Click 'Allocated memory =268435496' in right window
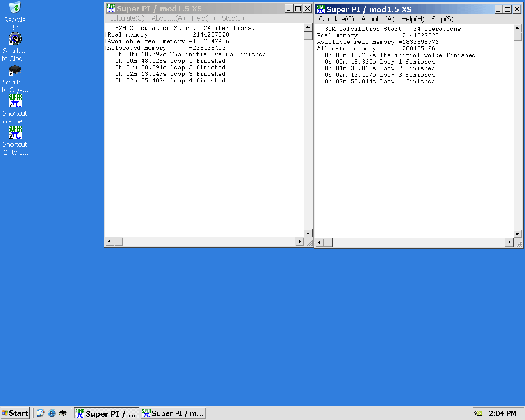Viewport: 525px width, 420px height. pyautogui.click(x=376, y=49)
